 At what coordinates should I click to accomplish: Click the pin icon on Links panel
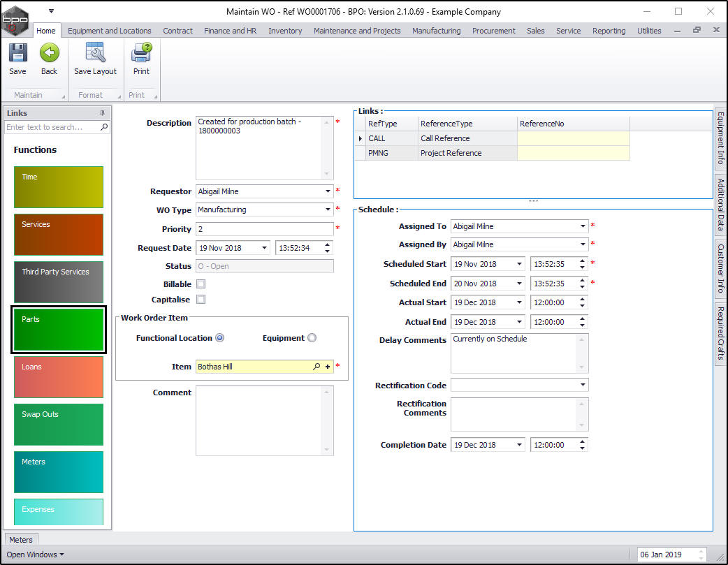(103, 113)
